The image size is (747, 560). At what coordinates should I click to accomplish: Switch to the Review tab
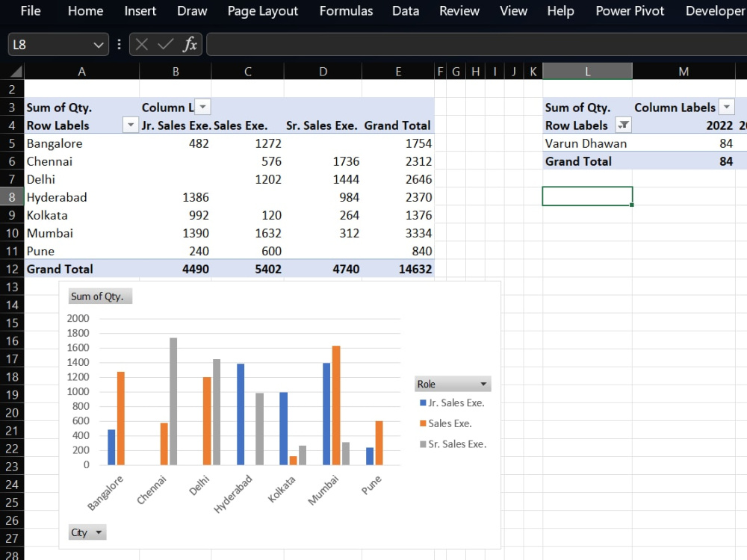click(x=459, y=11)
